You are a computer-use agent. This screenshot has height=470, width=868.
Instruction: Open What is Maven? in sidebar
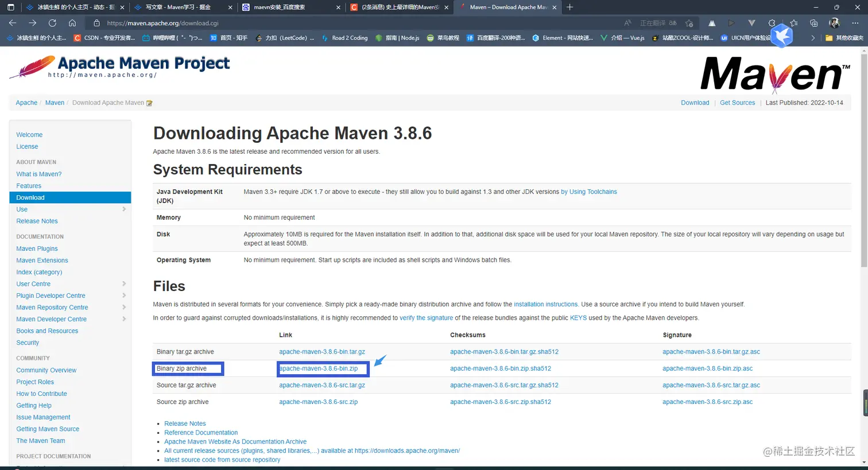point(39,174)
